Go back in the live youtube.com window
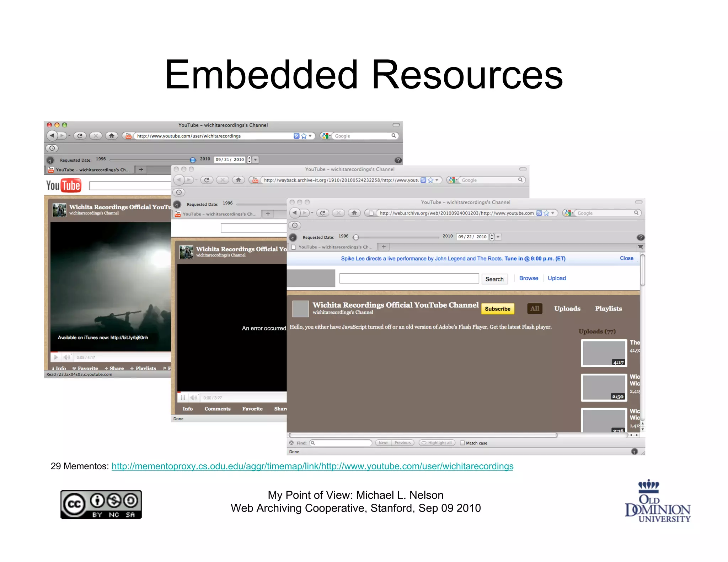 tap(52, 136)
